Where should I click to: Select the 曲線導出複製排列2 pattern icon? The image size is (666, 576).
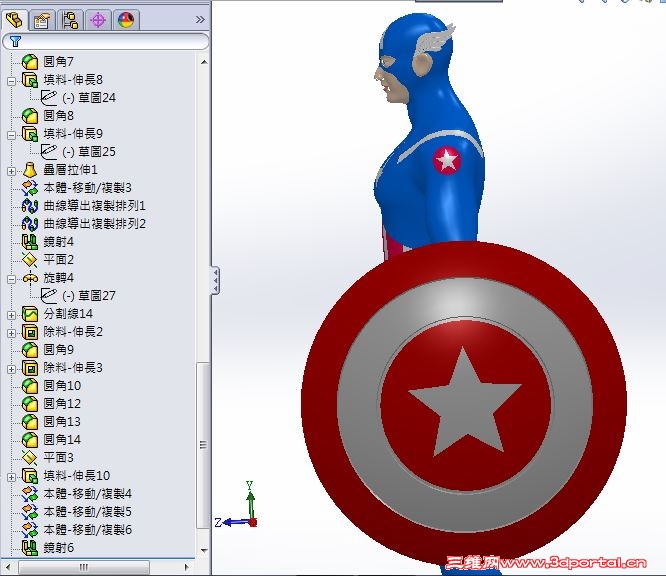(x=30, y=224)
